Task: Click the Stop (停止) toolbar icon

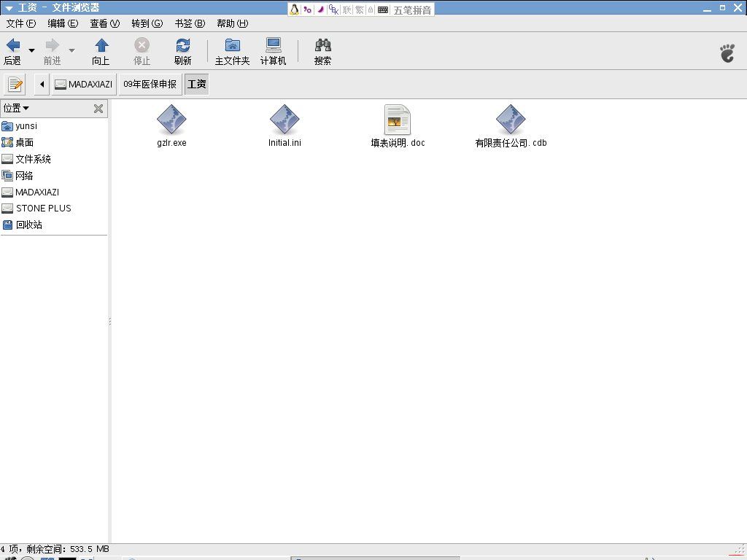Action: tap(142, 46)
